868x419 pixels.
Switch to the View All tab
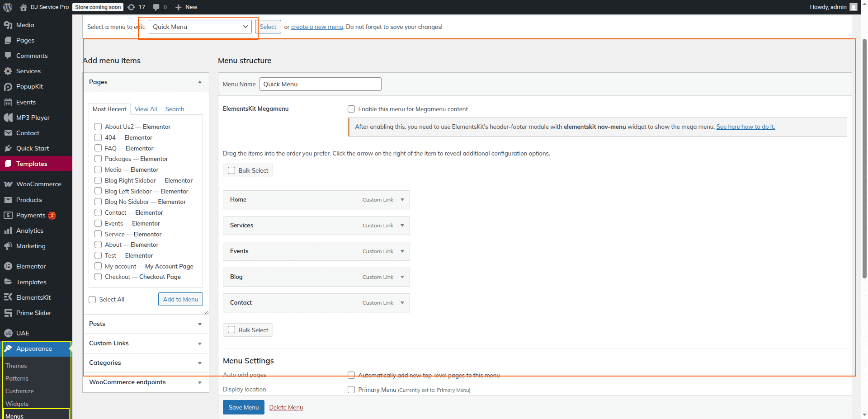coord(146,109)
